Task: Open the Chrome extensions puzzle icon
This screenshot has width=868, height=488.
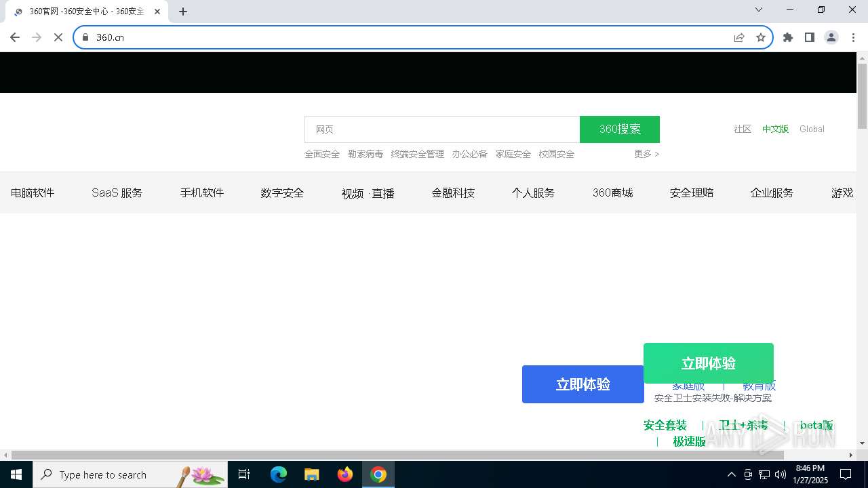Action: [x=788, y=37]
